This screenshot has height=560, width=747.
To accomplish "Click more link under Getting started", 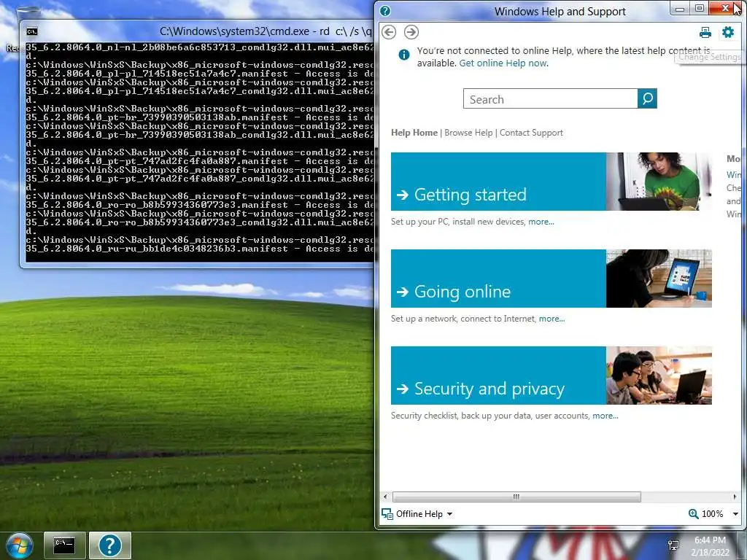I will pos(541,222).
